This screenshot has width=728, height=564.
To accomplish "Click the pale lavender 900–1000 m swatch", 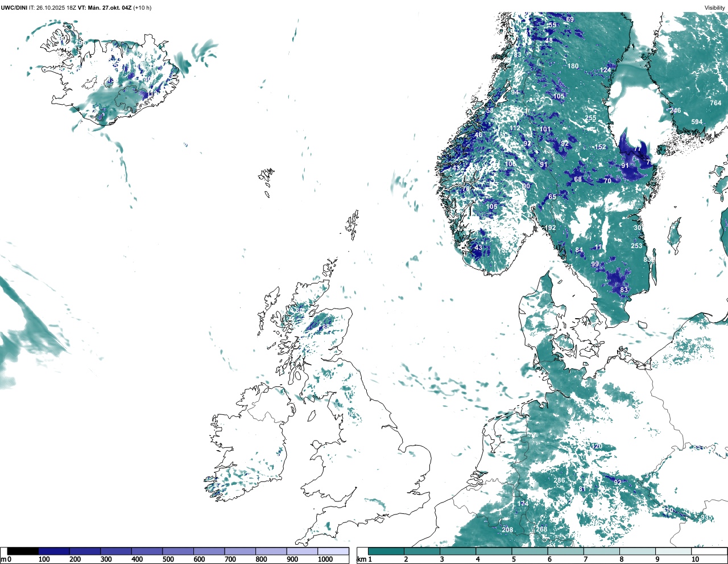I will [x=302, y=551].
